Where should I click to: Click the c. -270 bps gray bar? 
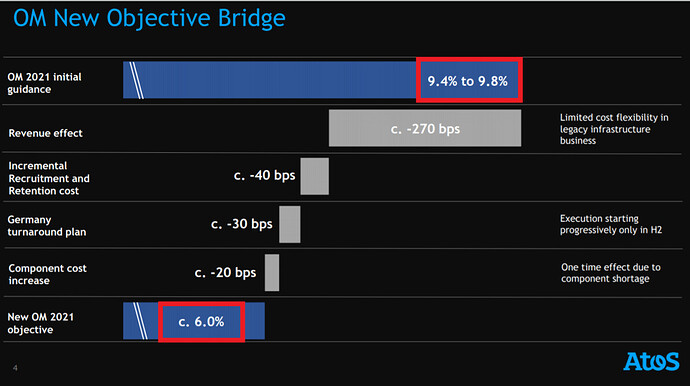[x=425, y=128]
